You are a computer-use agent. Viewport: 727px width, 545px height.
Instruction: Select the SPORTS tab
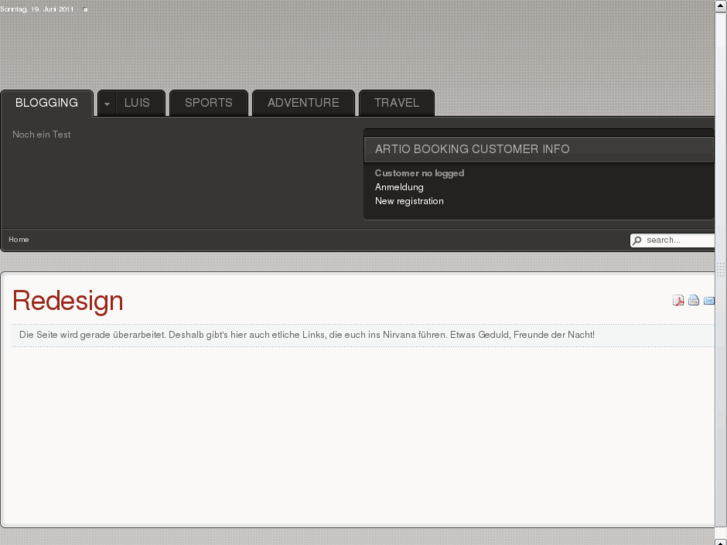[x=209, y=103]
